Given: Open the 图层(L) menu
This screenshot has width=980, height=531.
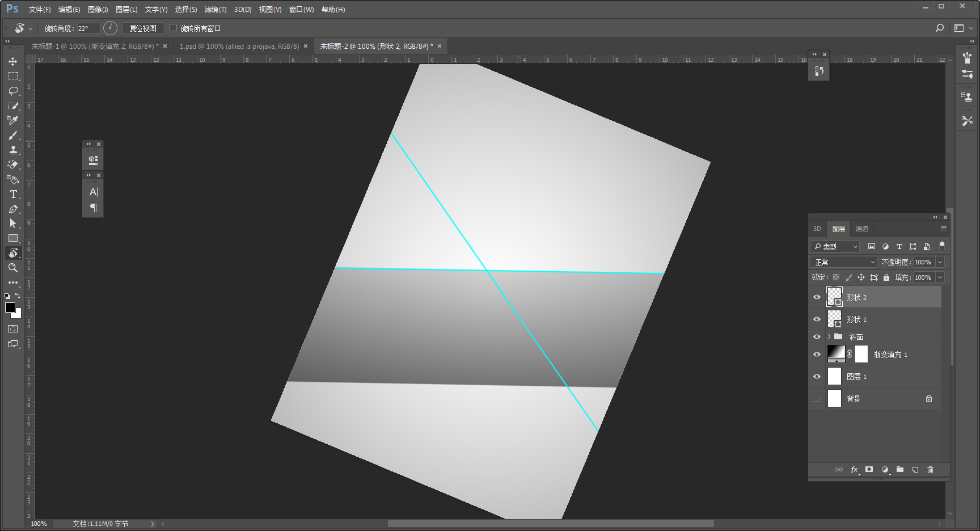Looking at the screenshot, I should click(x=126, y=10).
